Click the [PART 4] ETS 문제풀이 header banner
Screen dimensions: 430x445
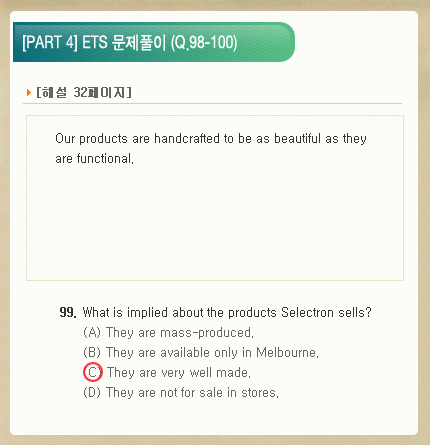[154, 42]
